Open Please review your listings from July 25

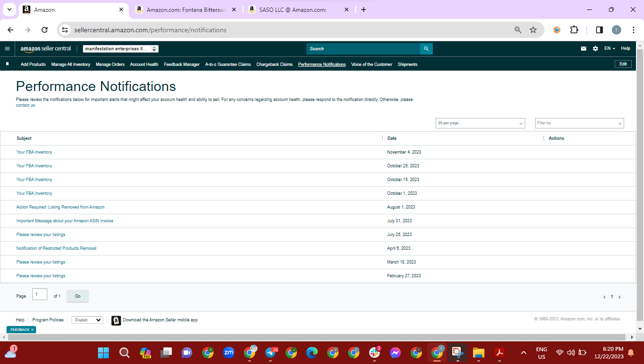coord(41,235)
